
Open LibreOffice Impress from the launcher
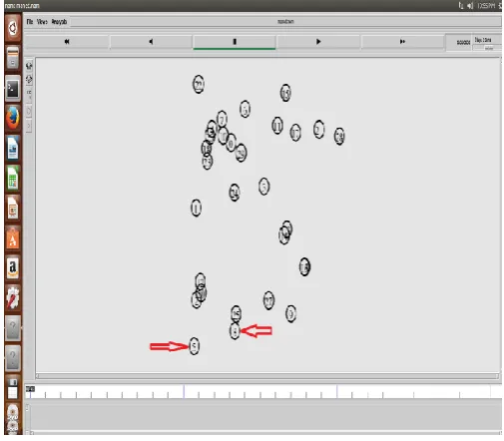point(13,209)
